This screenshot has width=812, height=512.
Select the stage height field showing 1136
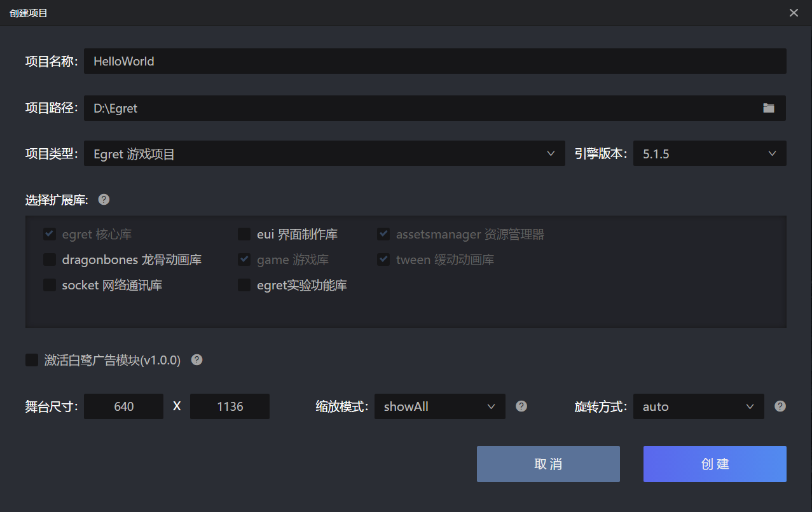pos(230,406)
